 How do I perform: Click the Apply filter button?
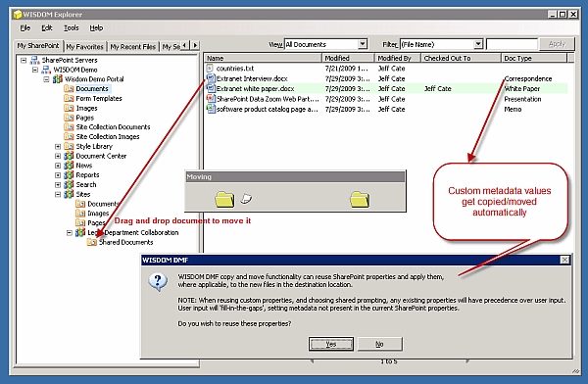[557, 44]
